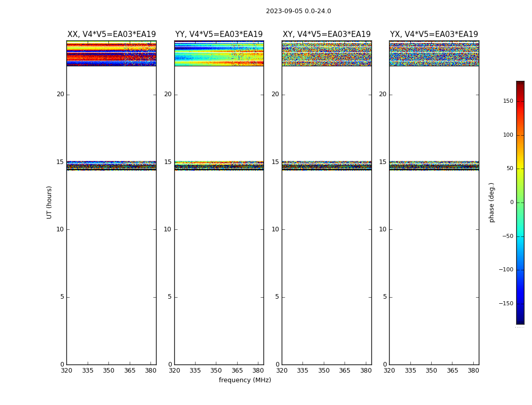Image resolution: width=532 pixels, height=405 pixels.
Task: Click the 'frequency (MHz)' axis label
Action: pyautogui.click(x=245, y=380)
